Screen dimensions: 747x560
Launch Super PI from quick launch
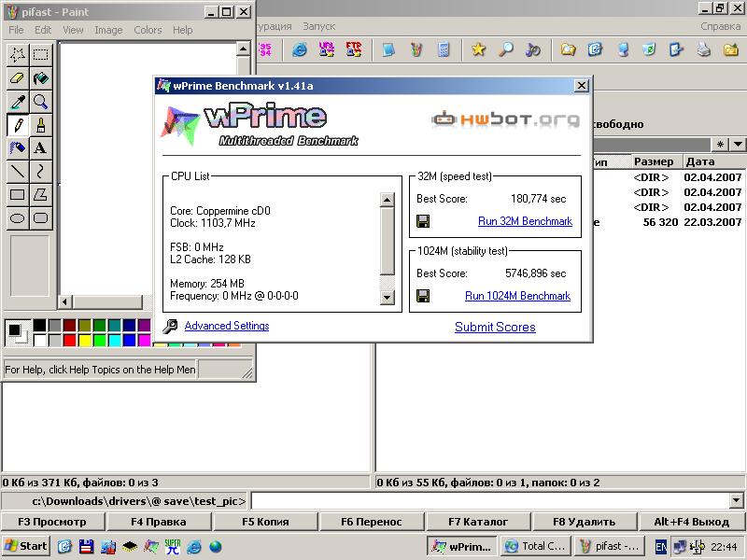[173, 547]
